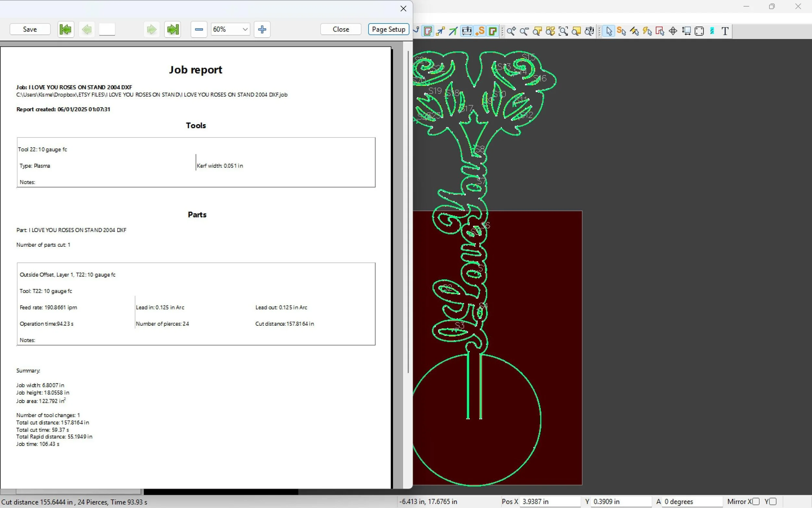Click the Pos X input field
Viewport: 812px width, 508px height.
tap(550, 501)
